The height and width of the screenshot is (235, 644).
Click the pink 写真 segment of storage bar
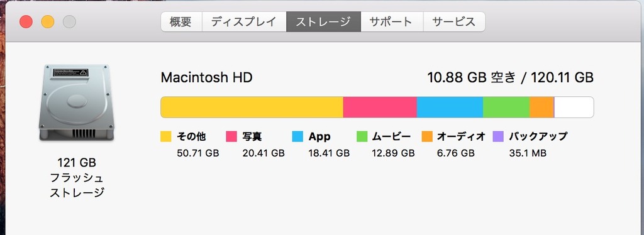[x=380, y=107]
